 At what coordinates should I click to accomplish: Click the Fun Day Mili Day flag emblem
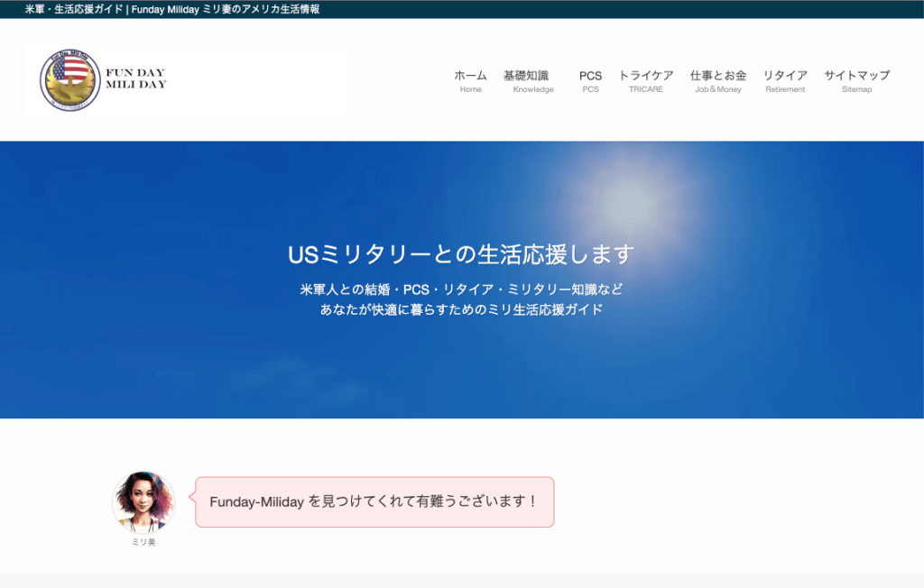tap(69, 79)
